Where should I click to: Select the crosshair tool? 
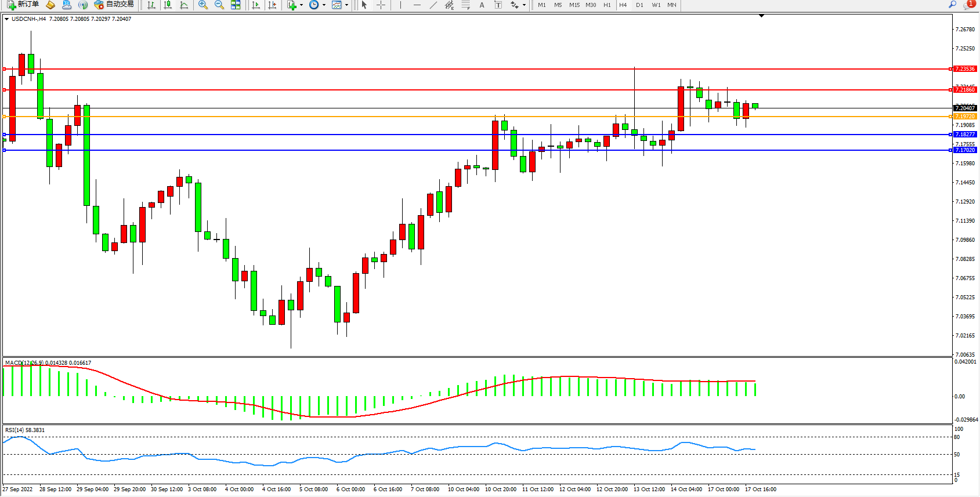point(381,5)
